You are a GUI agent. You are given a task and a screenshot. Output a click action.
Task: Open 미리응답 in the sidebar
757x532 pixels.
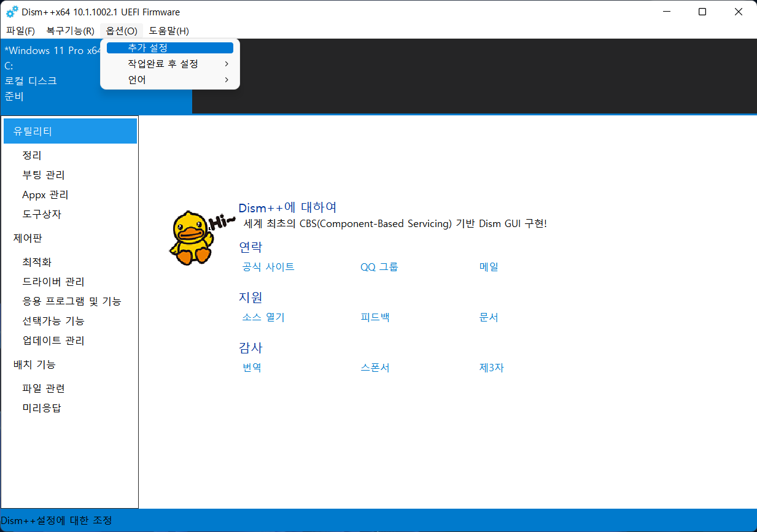click(42, 409)
